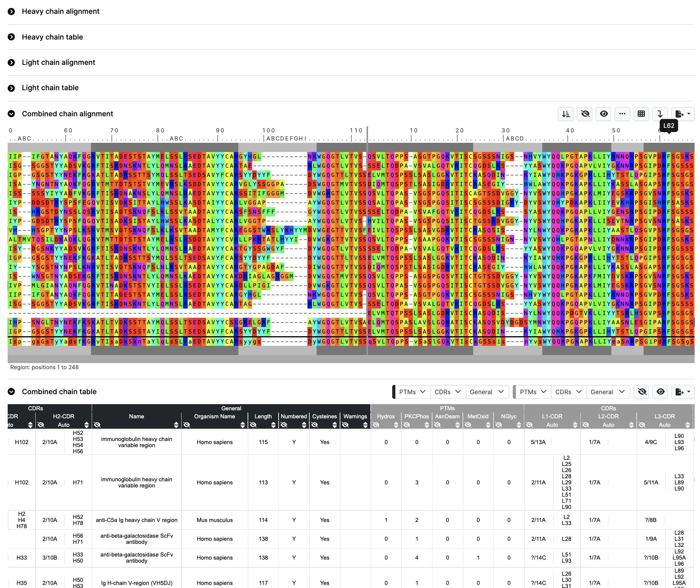Hide the Numbered column
Viewport: 700px width, 588px height.
284,425
